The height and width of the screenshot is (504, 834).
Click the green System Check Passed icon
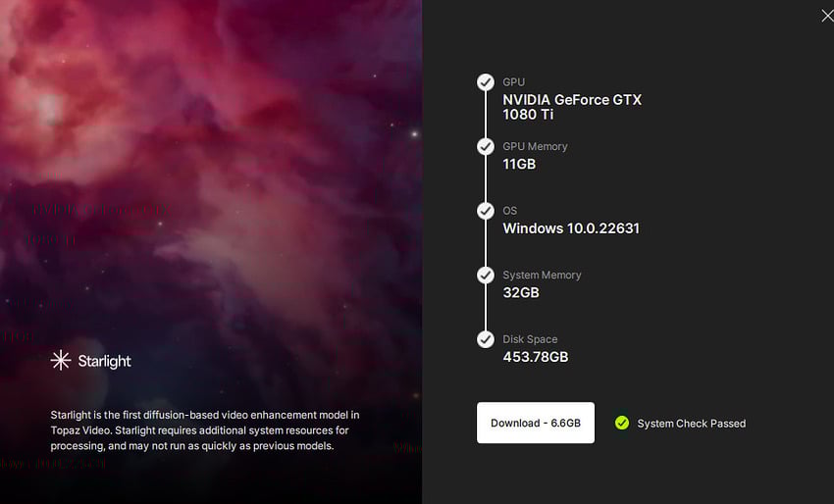pyautogui.click(x=622, y=423)
